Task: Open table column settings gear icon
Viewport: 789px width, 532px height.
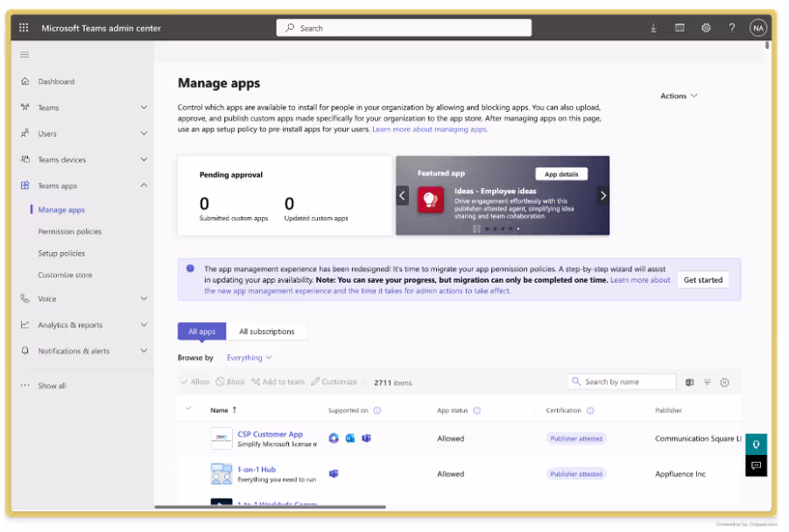Action: (724, 382)
